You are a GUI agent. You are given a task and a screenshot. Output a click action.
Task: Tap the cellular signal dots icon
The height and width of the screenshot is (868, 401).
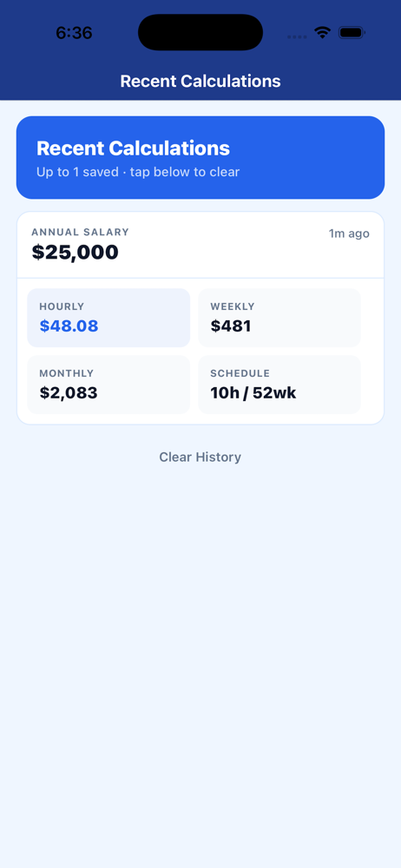(x=297, y=36)
